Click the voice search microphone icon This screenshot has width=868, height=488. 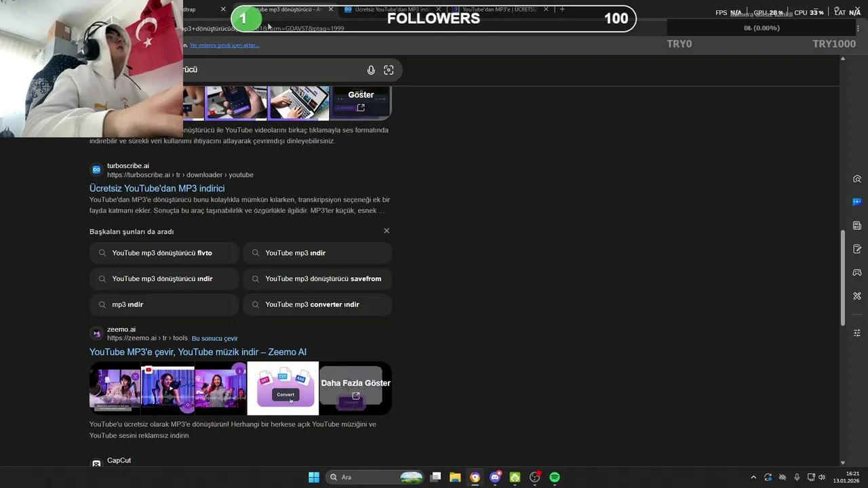371,70
